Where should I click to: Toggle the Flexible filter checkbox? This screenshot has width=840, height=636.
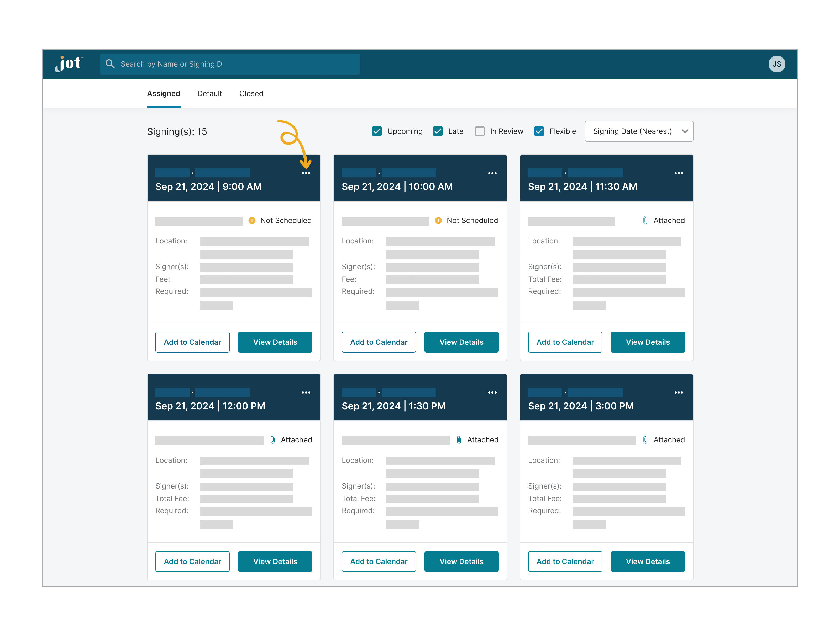pos(540,131)
